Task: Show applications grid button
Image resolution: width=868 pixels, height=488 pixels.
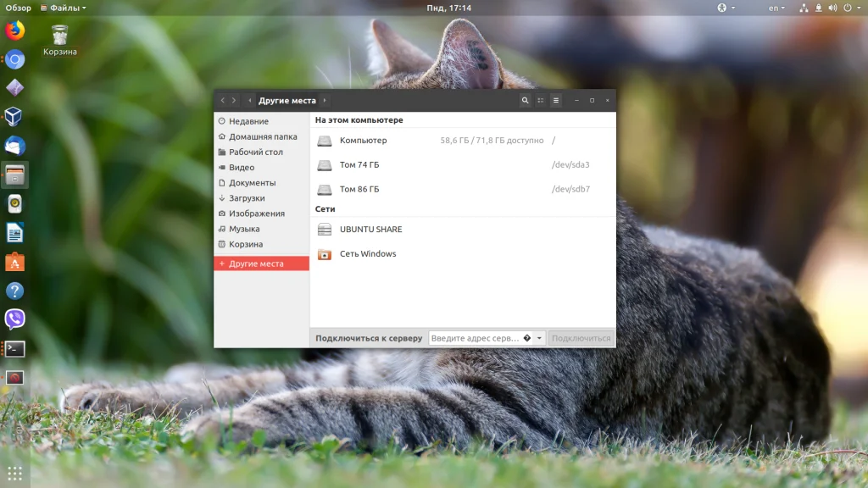Action: (15, 473)
